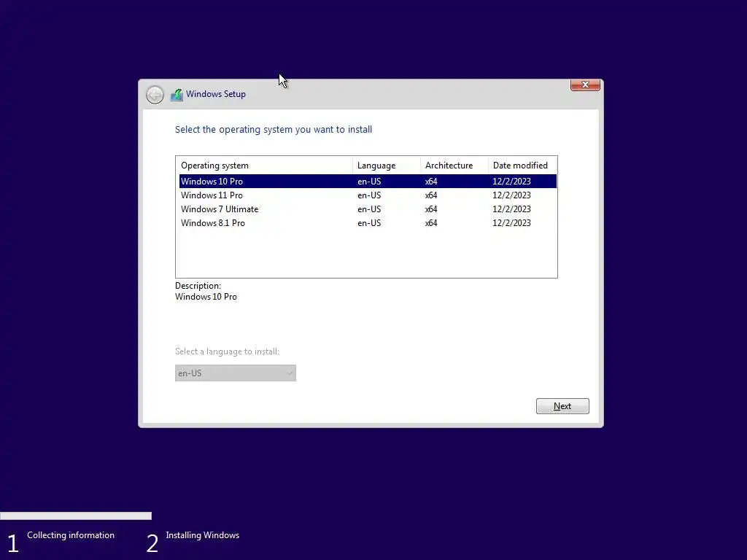Click the back arrow button
The height and width of the screenshot is (560, 747).
coord(155,95)
